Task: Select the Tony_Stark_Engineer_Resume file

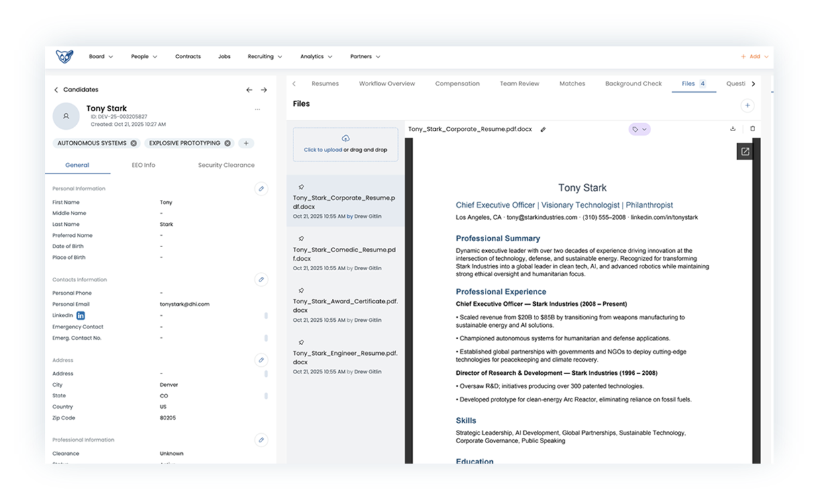Action: [x=345, y=358]
